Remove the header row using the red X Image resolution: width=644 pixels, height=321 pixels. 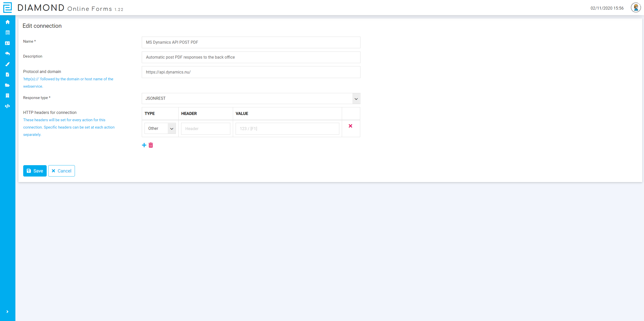(x=350, y=126)
